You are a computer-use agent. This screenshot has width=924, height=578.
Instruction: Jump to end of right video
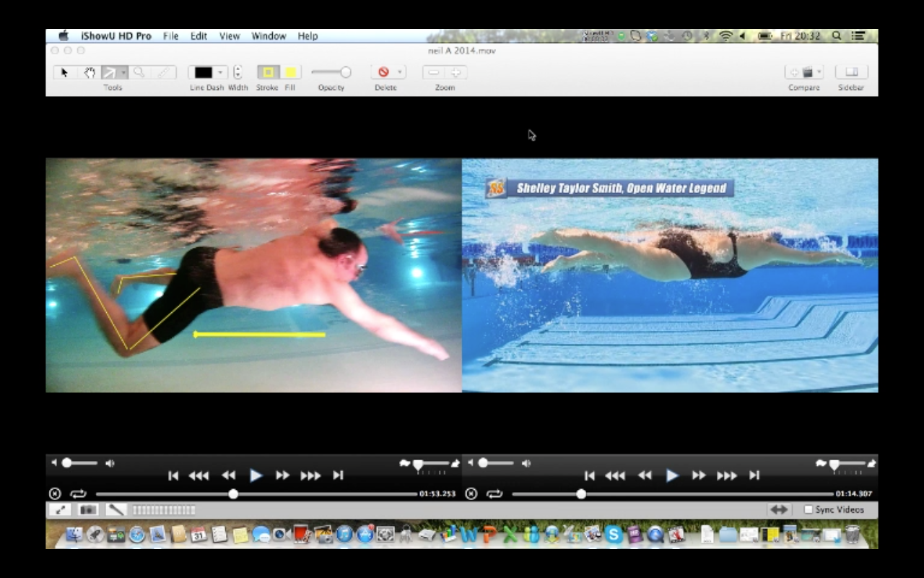(754, 475)
